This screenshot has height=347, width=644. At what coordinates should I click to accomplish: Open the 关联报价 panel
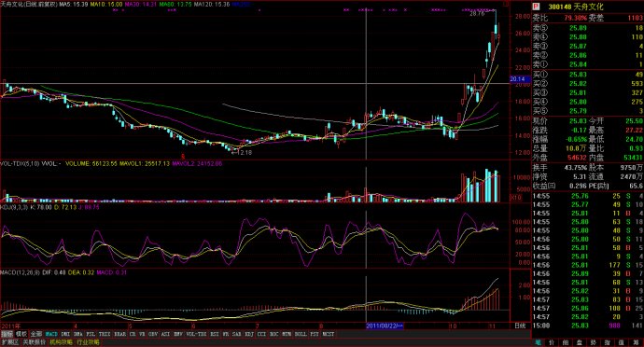pyautogui.click(x=35, y=342)
